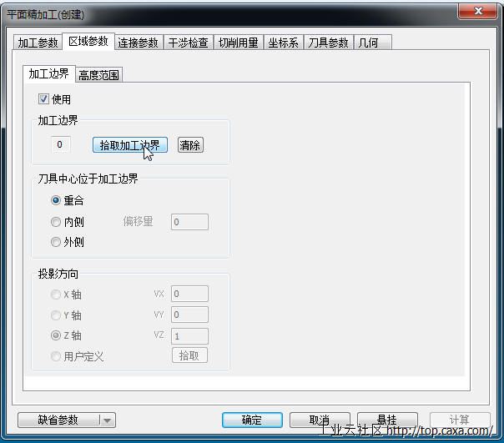The height and width of the screenshot is (443, 504).
Task: Switch to the 坐标系 tab
Action: [283, 43]
